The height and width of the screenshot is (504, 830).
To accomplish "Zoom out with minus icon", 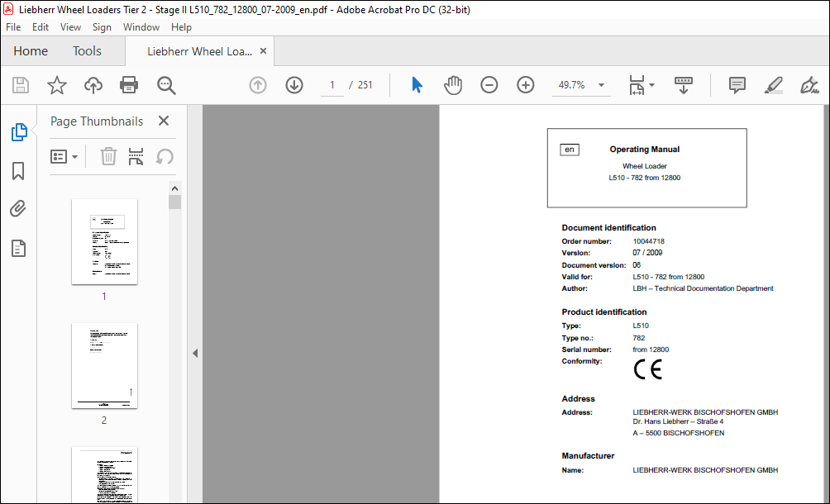I will point(489,85).
